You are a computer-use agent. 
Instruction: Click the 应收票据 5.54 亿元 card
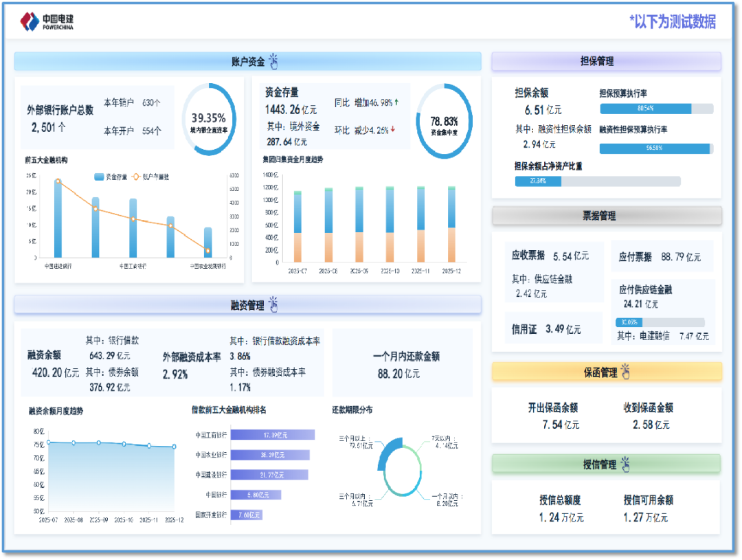[554, 271]
